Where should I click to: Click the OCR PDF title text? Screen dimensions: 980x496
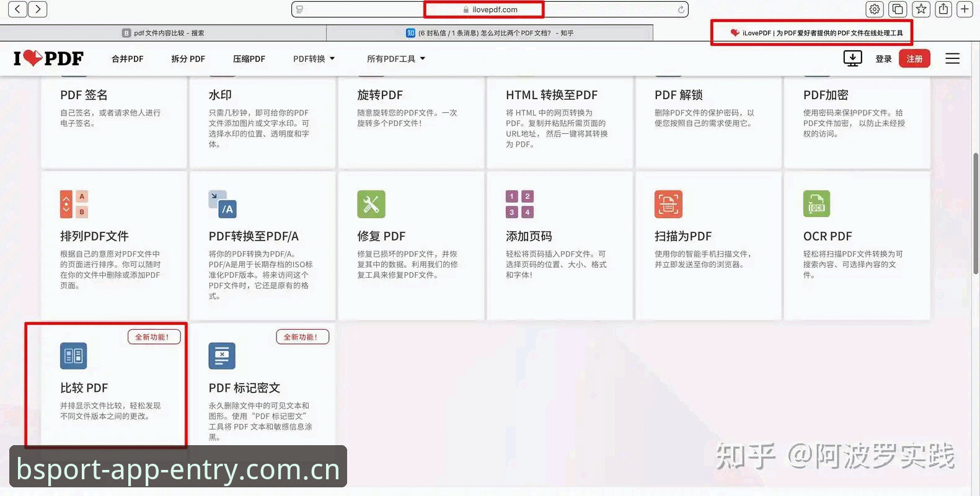pyautogui.click(x=828, y=236)
